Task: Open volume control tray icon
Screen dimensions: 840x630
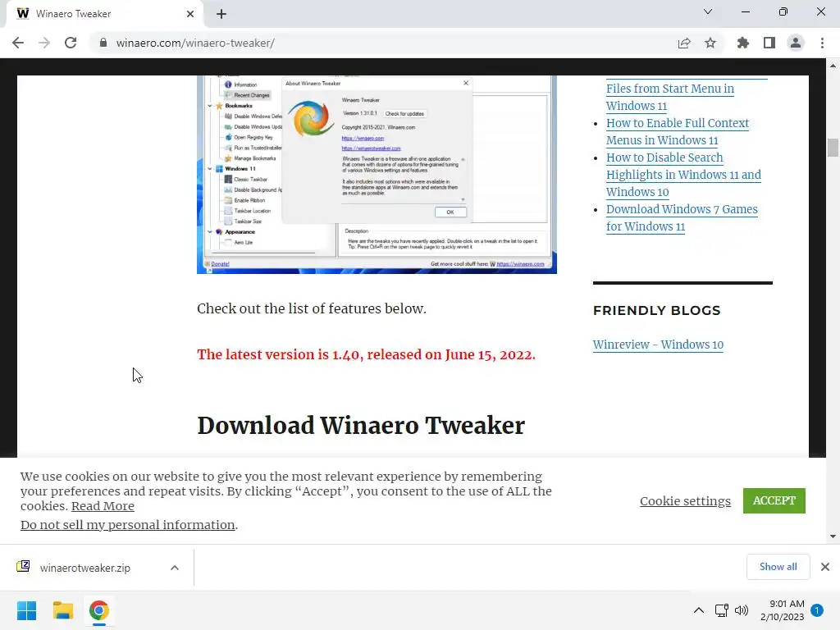Action: 742,610
